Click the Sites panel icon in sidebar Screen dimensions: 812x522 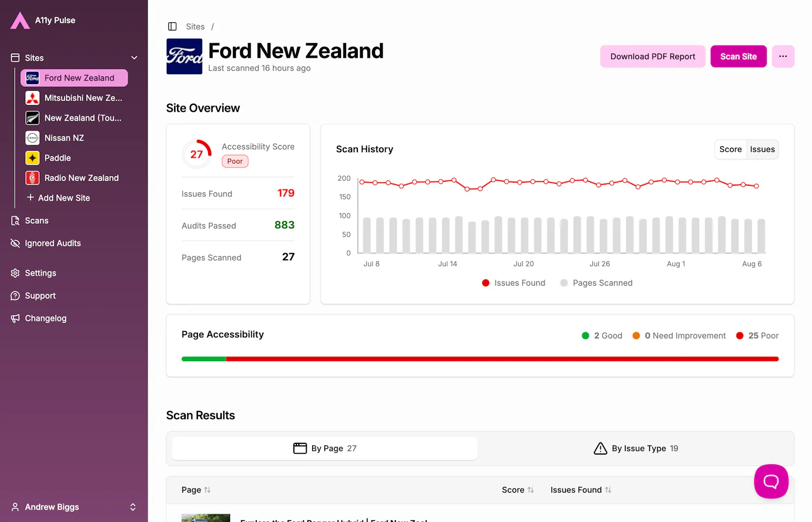click(15, 58)
